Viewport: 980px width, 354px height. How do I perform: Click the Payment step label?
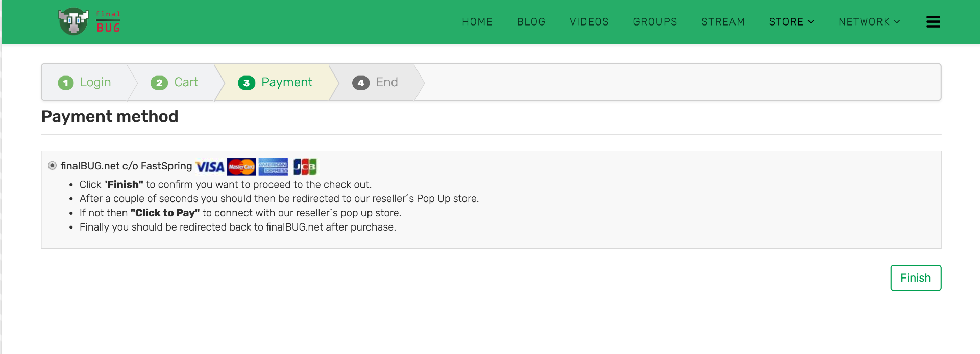(287, 82)
